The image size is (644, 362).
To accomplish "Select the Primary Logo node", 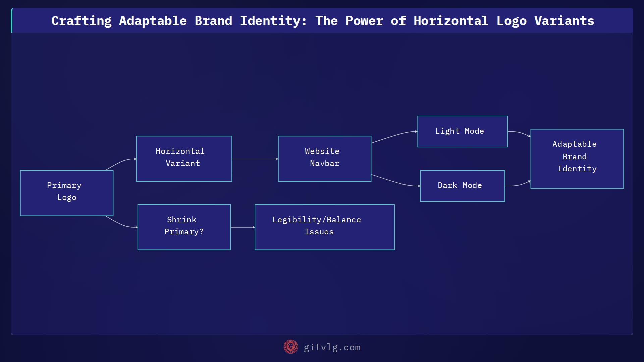I will point(67,193).
